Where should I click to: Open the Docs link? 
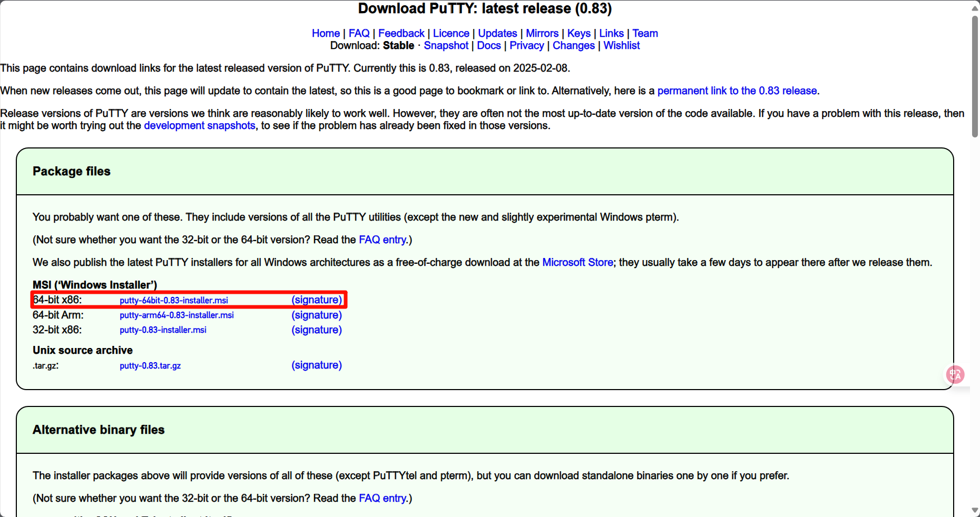click(489, 45)
